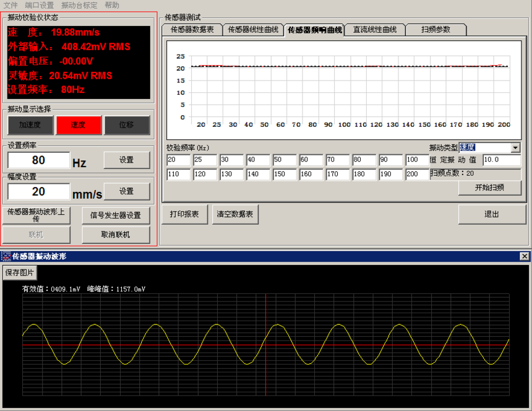Click the 50 Hz calibration frequency field
Screen dimensions: 532x411
(285, 160)
